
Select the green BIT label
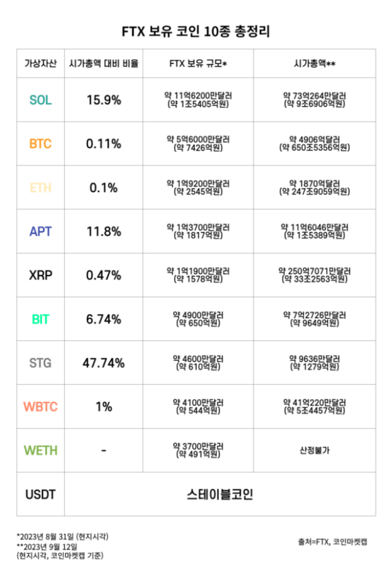coord(40,319)
